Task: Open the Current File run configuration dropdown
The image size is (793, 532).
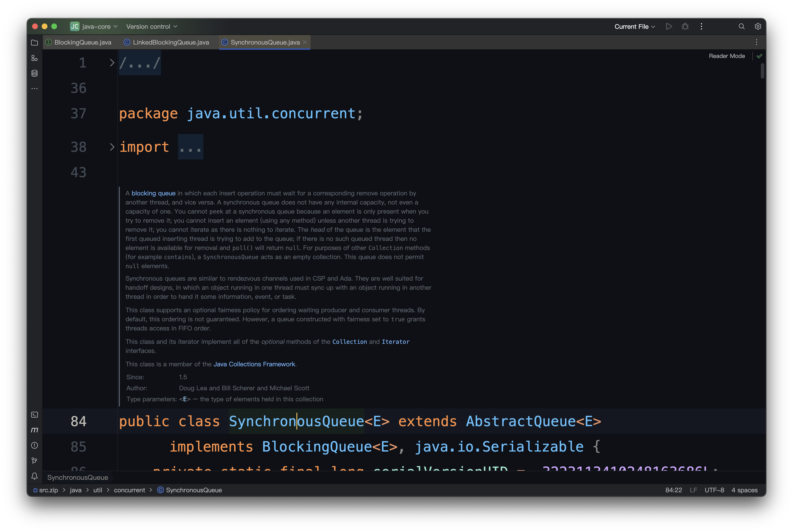Action: coord(634,27)
